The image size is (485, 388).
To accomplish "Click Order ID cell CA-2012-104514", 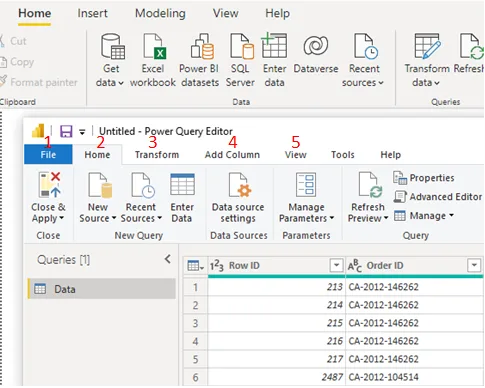I will click(414, 377).
